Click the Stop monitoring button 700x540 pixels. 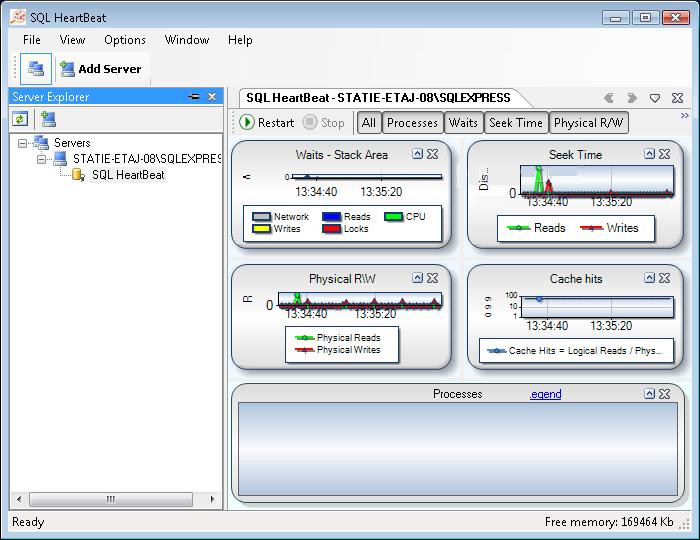click(x=324, y=123)
